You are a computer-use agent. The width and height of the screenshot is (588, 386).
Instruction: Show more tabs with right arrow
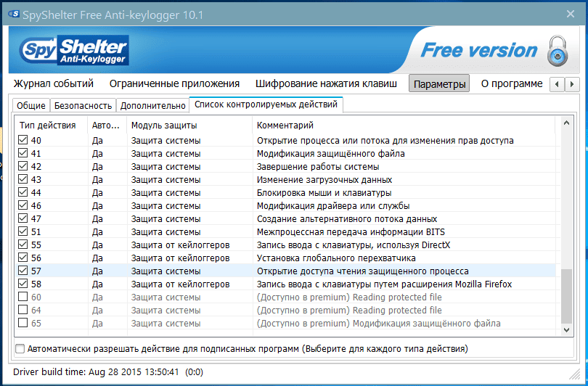(x=572, y=84)
